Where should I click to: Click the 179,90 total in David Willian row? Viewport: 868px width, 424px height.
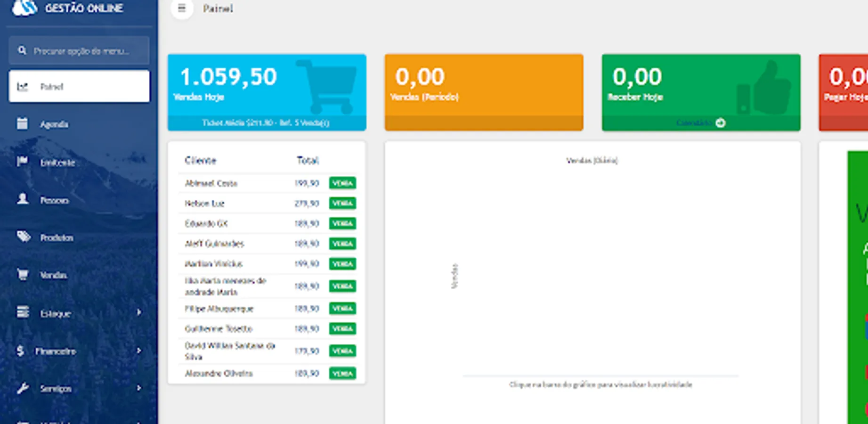point(307,351)
